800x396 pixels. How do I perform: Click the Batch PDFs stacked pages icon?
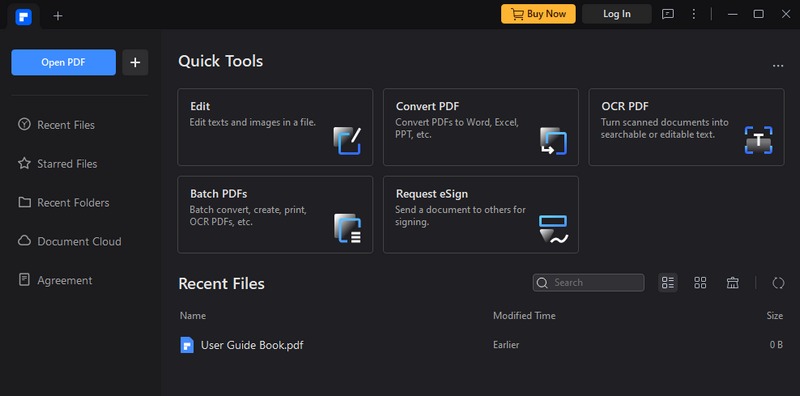(x=347, y=228)
